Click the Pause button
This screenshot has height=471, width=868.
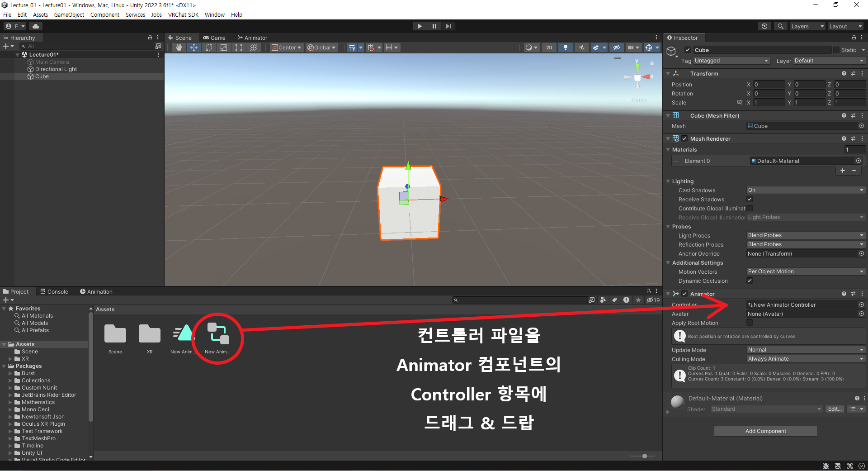pos(434,26)
